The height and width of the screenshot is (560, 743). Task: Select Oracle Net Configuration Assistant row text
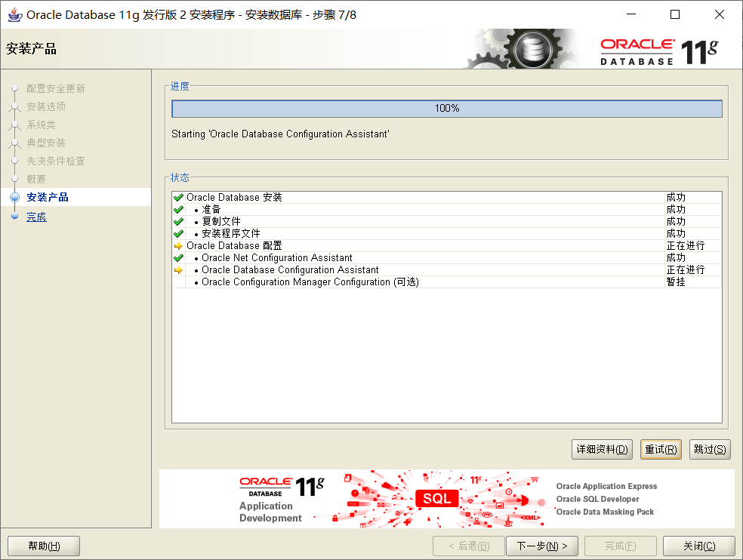tap(276, 257)
